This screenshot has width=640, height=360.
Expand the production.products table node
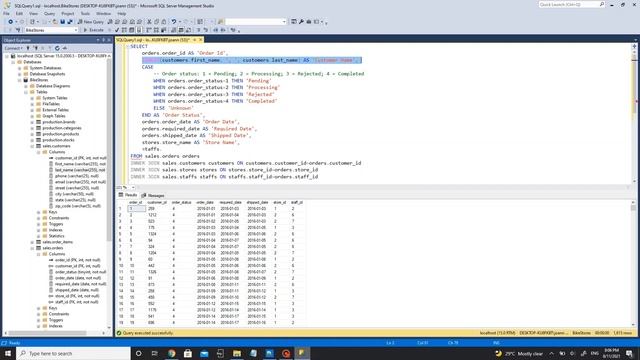(x=32, y=134)
